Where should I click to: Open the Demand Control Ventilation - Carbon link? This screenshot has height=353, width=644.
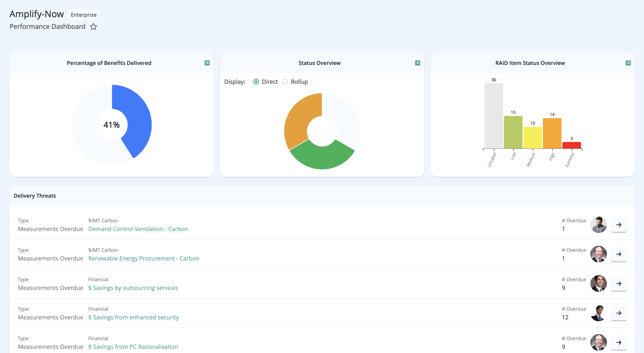[138, 229]
